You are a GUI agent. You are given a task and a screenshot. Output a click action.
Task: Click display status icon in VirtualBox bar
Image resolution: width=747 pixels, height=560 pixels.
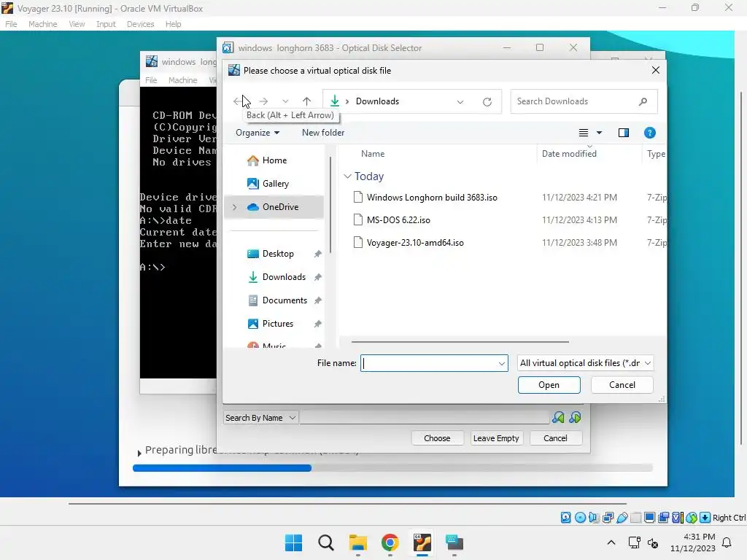[x=649, y=517]
